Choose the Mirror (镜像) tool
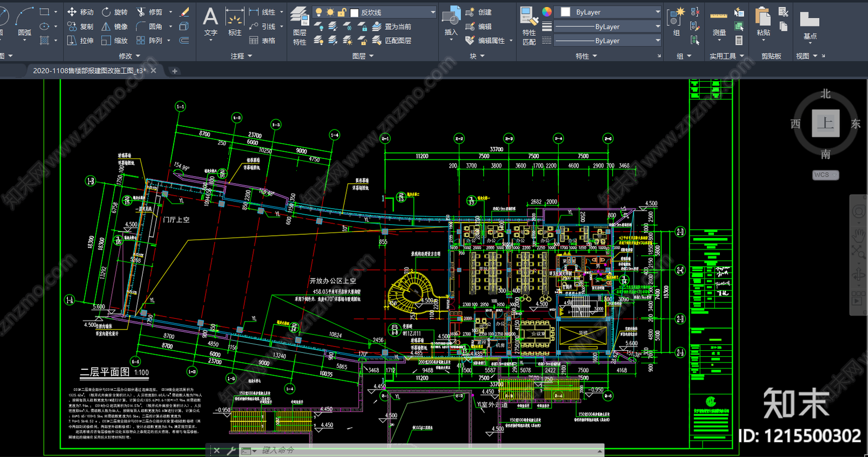 115,26
